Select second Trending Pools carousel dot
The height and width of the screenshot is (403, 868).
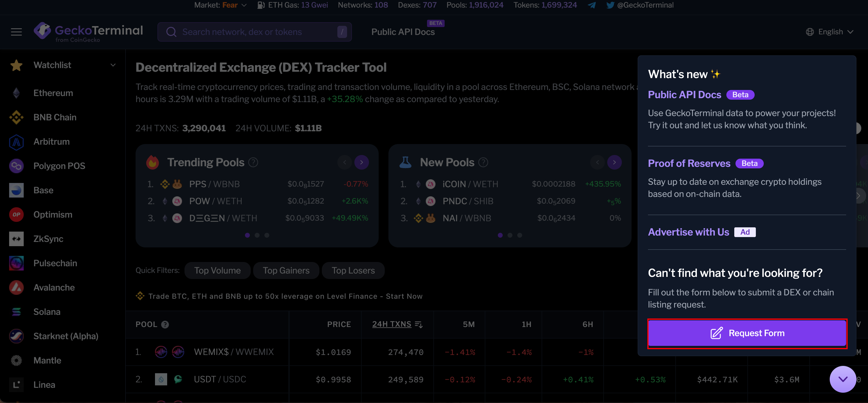pos(257,235)
